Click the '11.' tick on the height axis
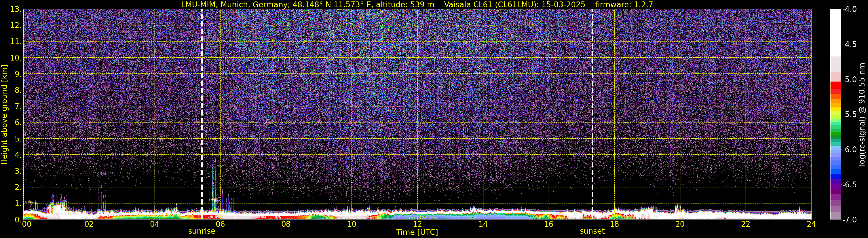This screenshot has width=868, height=238. 16,42
